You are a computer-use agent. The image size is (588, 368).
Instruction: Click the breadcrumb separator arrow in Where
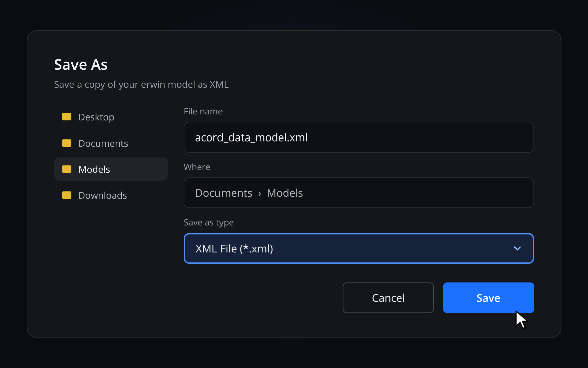coord(260,194)
